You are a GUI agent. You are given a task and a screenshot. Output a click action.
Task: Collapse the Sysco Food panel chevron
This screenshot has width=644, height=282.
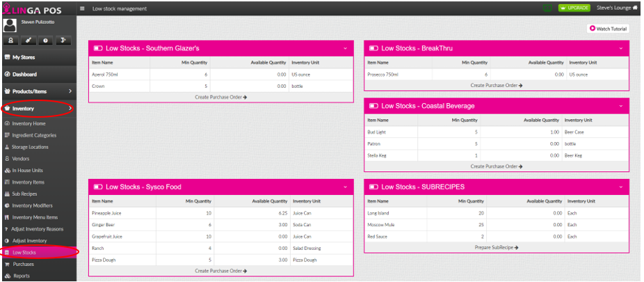[x=346, y=187]
